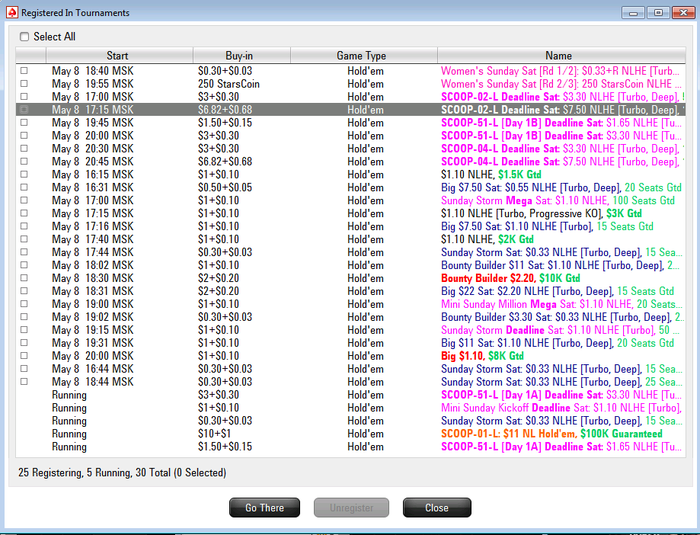Viewport: 700px width, 535px height.
Task: Tick the Select All checkbox
Action: pos(25,37)
